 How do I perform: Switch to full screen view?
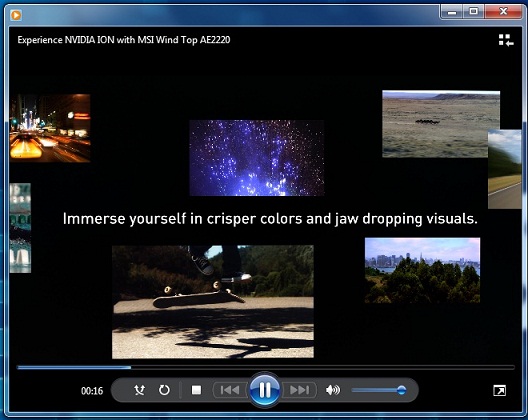pos(499,391)
